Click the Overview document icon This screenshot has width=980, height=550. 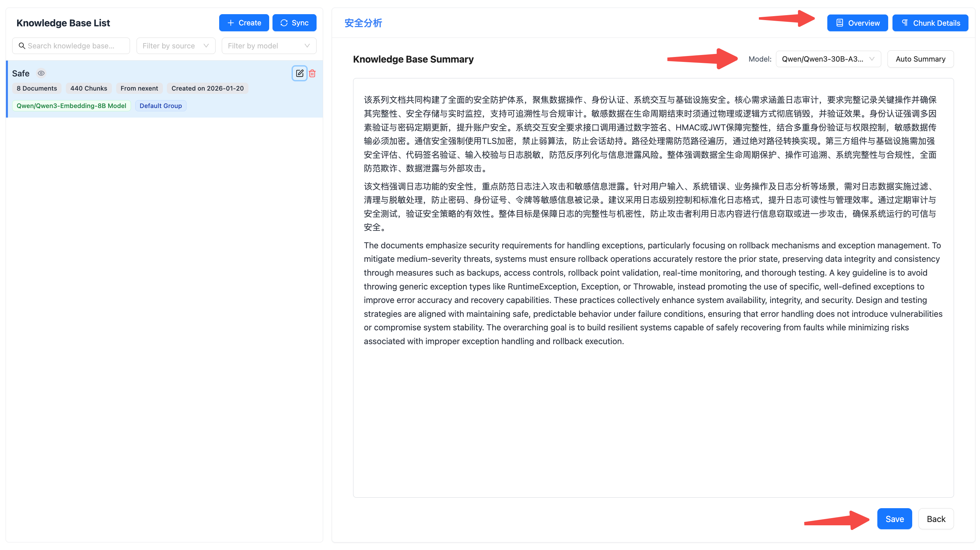(x=839, y=23)
